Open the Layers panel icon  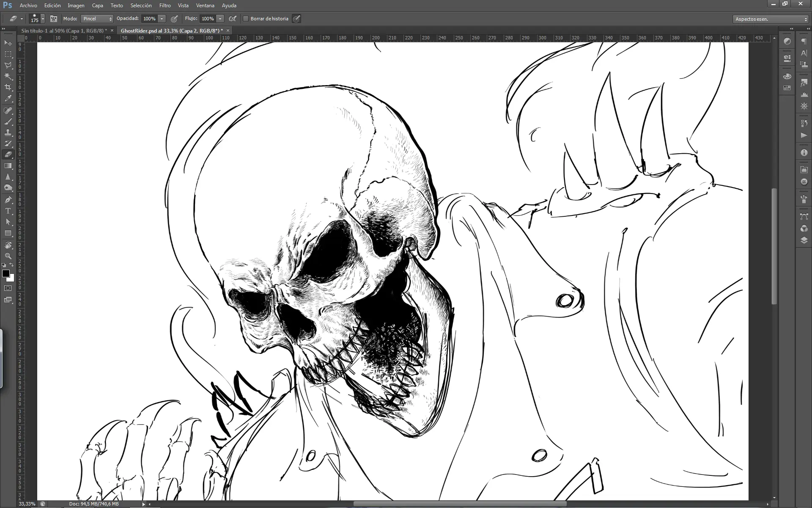[x=804, y=240]
